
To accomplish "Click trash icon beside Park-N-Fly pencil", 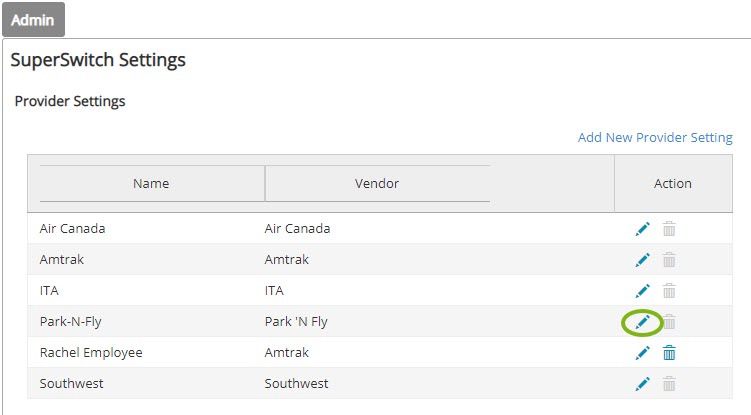I will coord(670,322).
